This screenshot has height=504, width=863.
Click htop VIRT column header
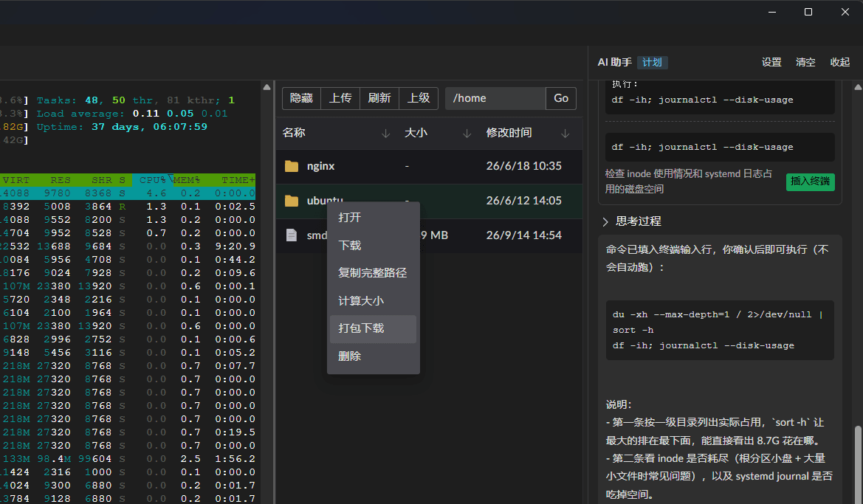click(x=16, y=180)
